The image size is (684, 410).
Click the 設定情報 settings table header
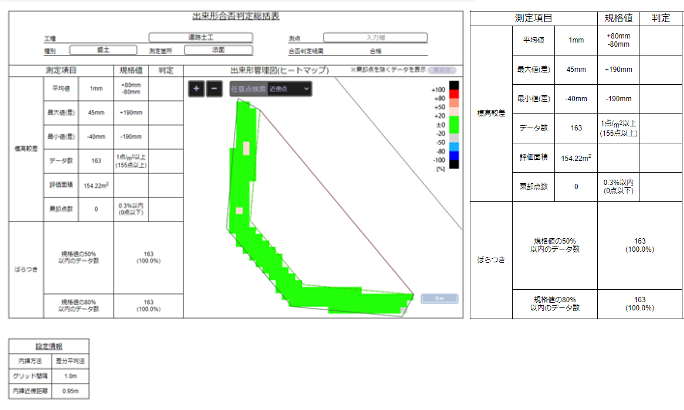pyautogui.click(x=49, y=346)
